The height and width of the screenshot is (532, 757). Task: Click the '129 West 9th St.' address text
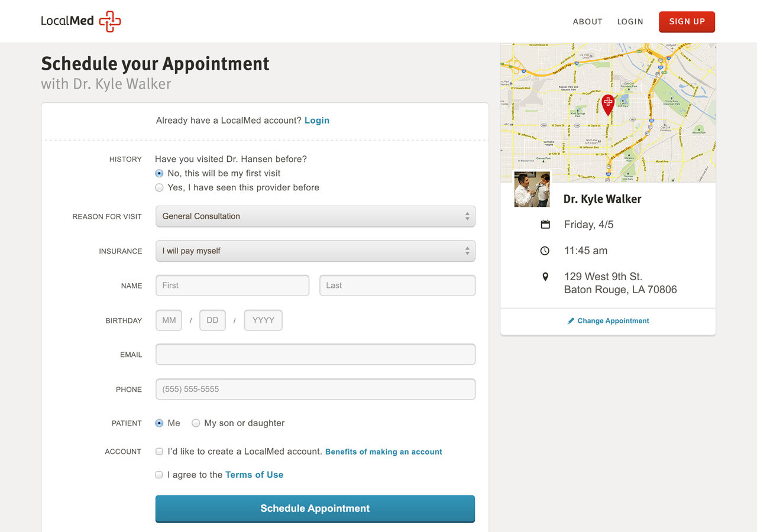603,277
